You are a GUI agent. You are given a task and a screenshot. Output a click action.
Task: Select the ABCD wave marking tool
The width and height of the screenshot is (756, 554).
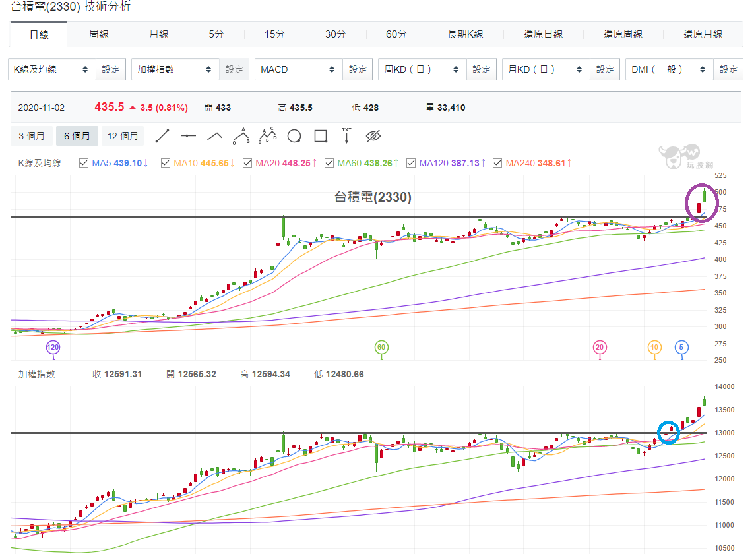pos(268,135)
